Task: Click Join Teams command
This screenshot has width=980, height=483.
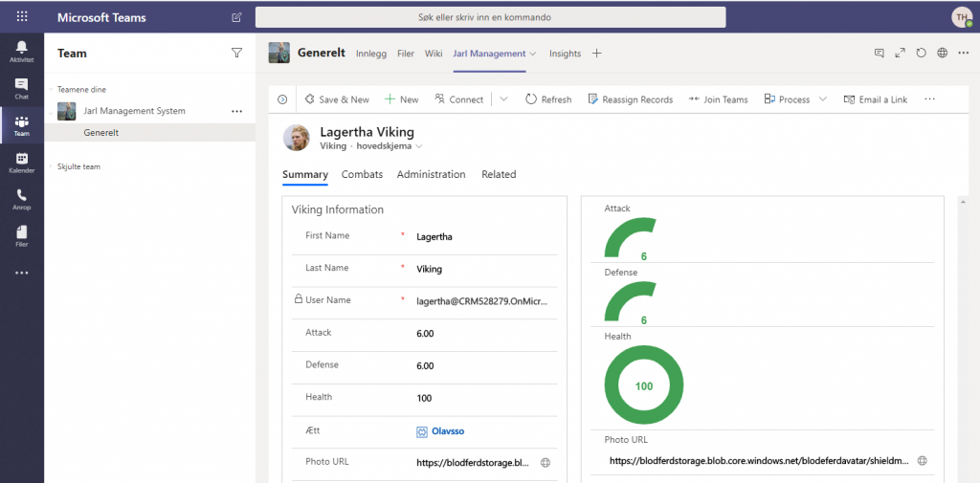Action: (x=718, y=99)
